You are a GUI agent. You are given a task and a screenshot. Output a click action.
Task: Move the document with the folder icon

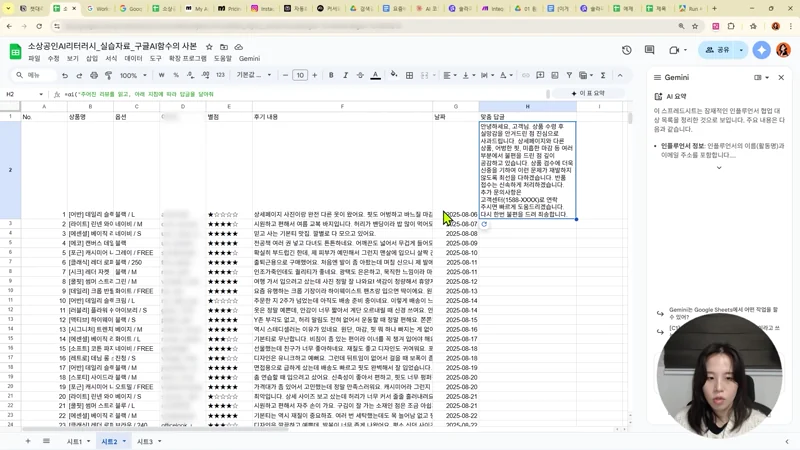tap(223, 46)
